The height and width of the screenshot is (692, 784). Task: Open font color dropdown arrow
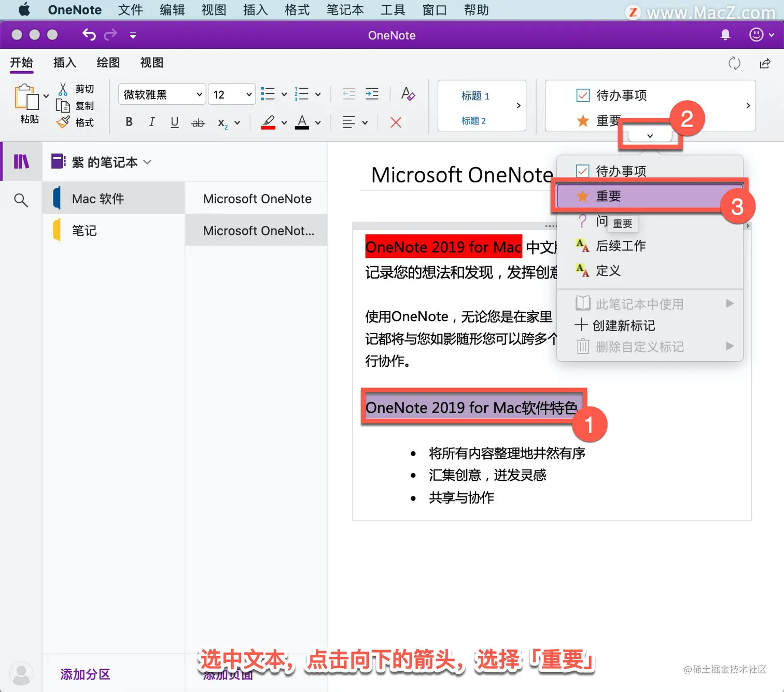[x=318, y=123]
